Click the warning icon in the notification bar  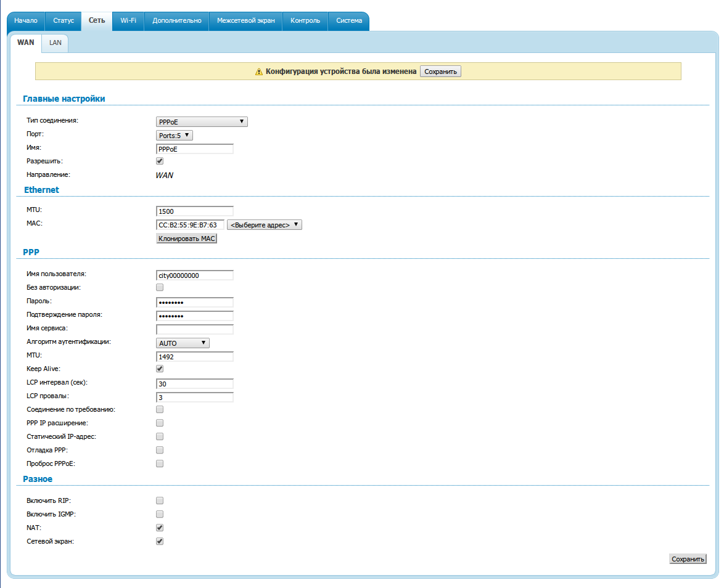259,72
